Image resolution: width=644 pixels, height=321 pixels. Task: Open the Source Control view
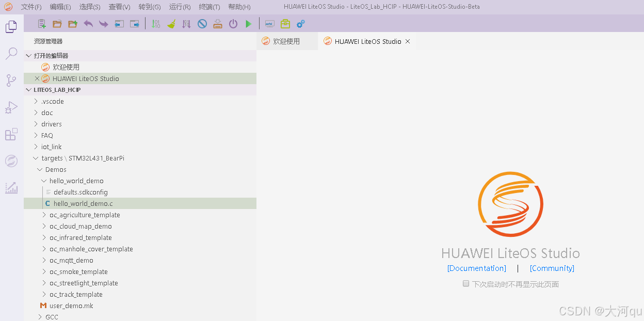[x=11, y=80]
